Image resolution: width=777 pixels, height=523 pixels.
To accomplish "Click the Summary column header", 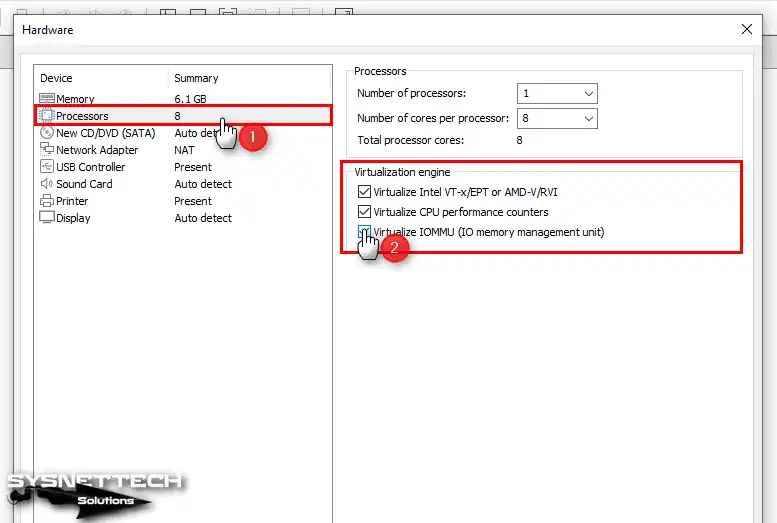I will [196, 78].
